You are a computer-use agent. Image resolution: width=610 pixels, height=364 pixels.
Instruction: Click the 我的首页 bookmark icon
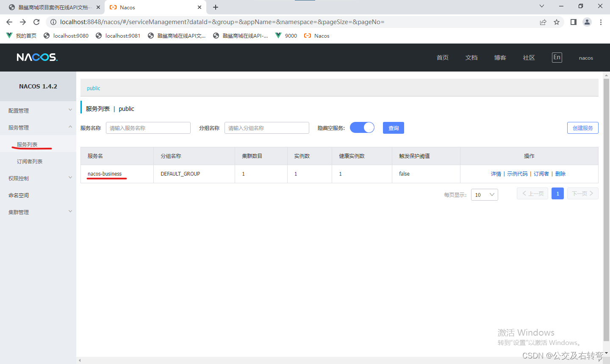point(9,36)
